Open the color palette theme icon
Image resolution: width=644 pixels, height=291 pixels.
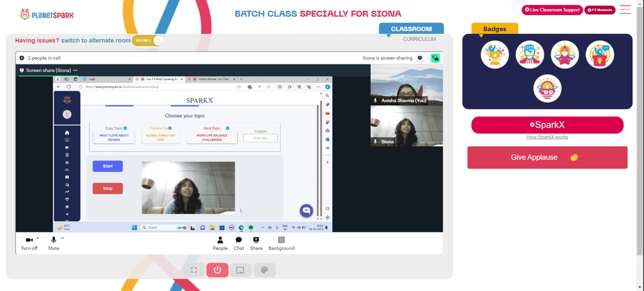pos(265,270)
